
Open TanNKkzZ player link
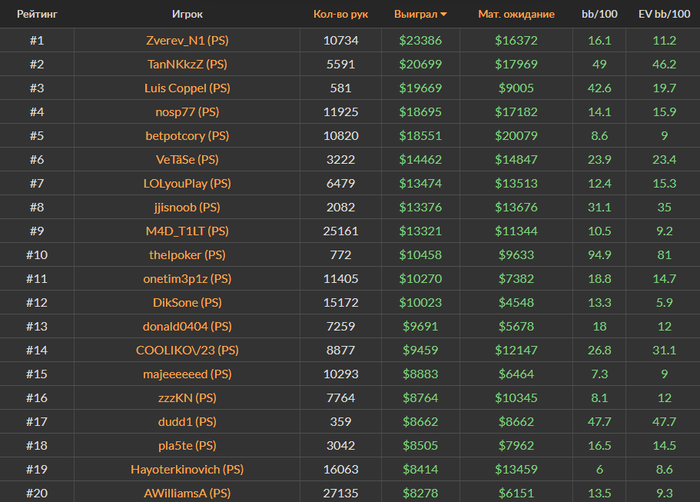[x=187, y=64]
